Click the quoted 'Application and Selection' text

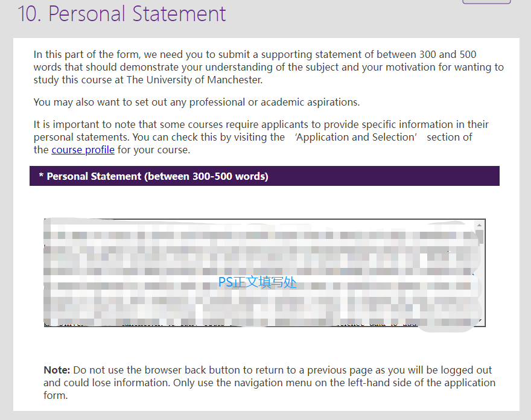tap(355, 137)
